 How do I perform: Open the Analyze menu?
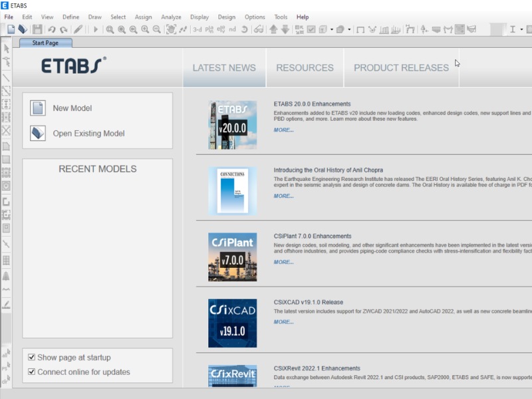point(171,17)
